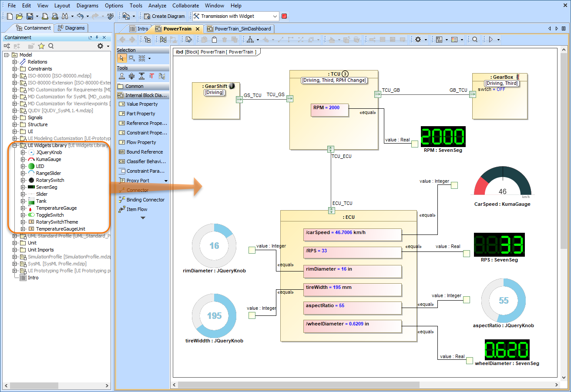
Task: Click the rimDiameter JQueryKnob dial
Action: [214, 246]
